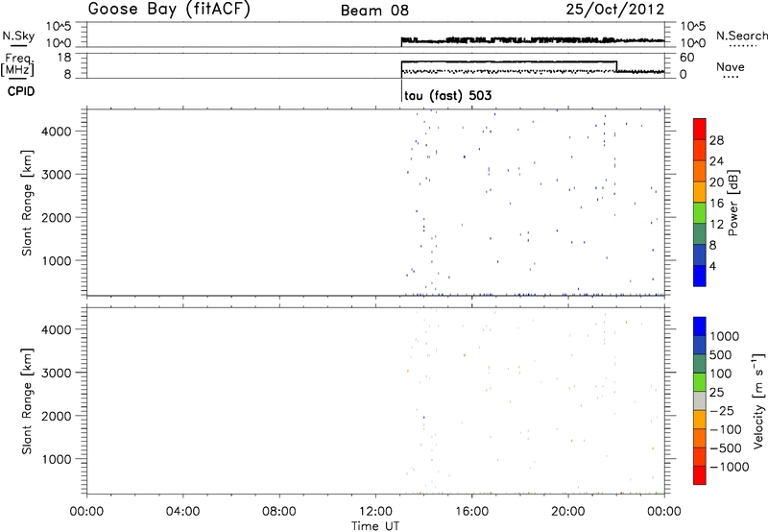Screen dimensions: 768x532
Task: Click Velocity colorbar segment between -100 and -500
Action: click(x=700, y=438)
